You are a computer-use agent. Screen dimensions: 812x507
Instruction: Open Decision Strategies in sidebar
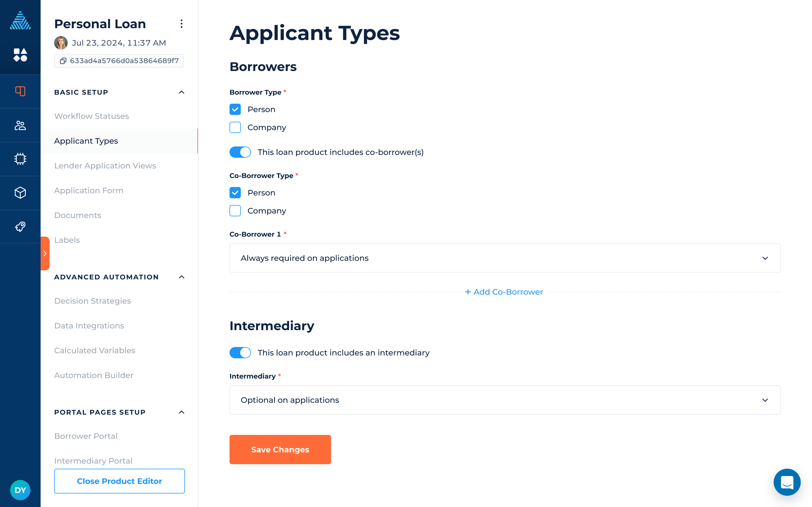(92, 301)
